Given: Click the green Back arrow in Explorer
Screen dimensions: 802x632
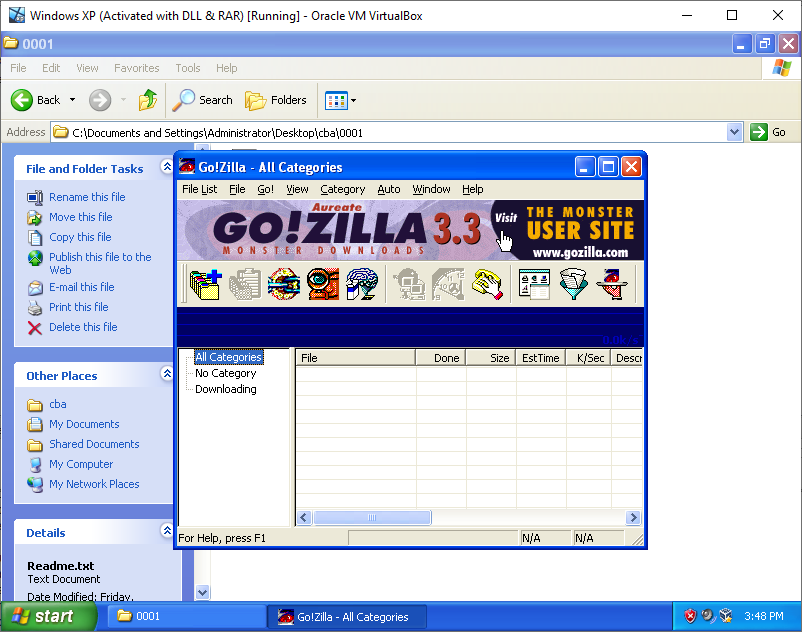Looking at the screenshot, I should coord(21,100).
